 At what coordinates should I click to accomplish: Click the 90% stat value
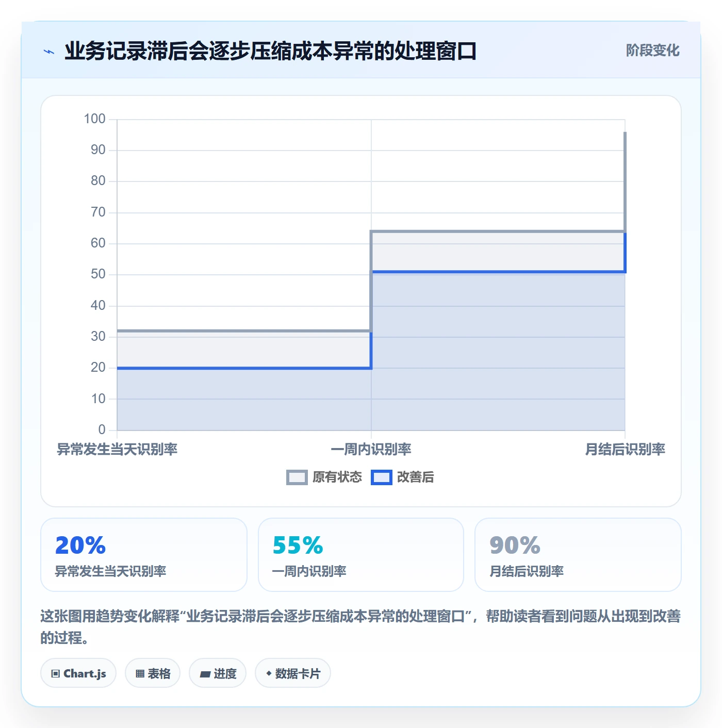click(515, 545)
